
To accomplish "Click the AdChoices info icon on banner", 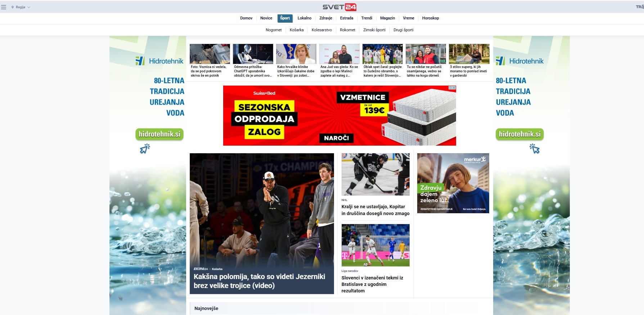I will [450, 88].
